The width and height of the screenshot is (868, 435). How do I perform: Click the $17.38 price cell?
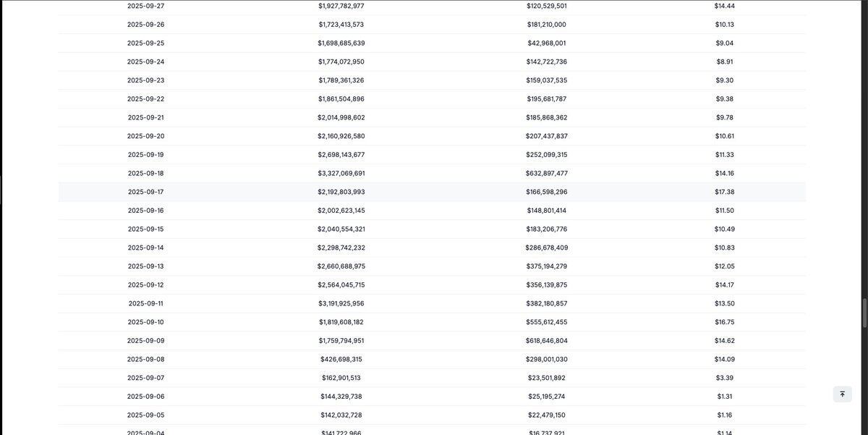[725, 192]
